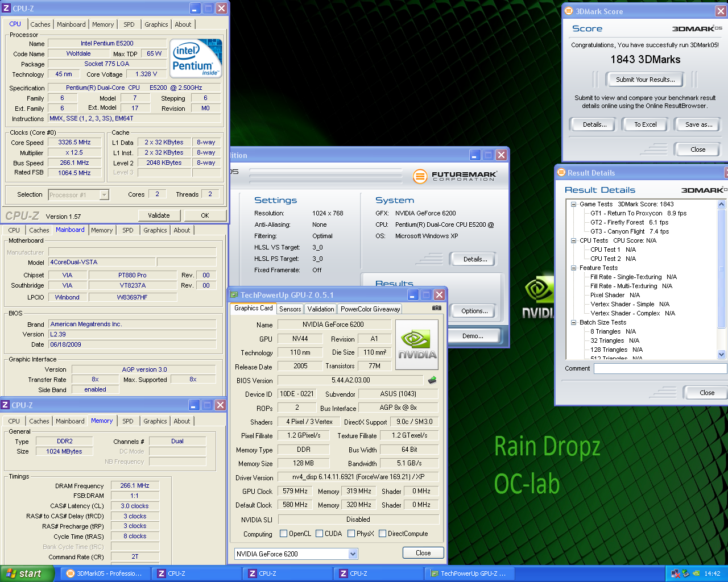This screenshot has width=728, height=582.
Task: Click the 1843 3DMarks score text
Action: (x=645, y=60)
